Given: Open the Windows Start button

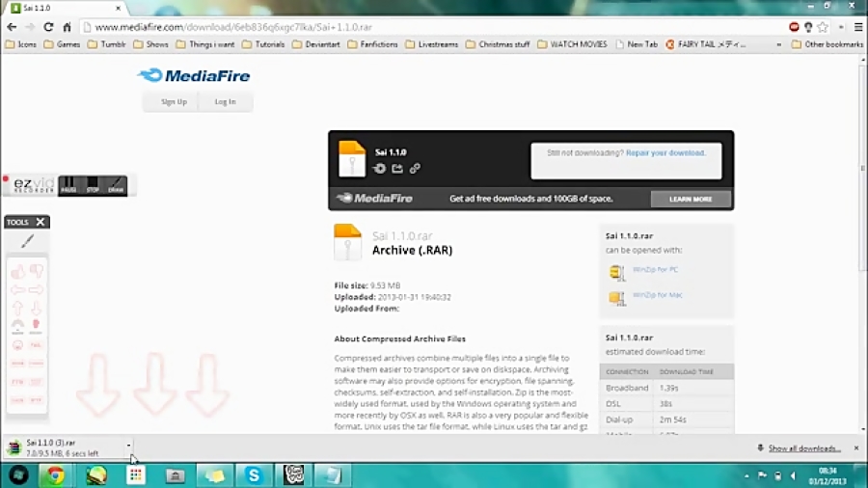Looking at the screenshot, I should [x=18, y=475].
